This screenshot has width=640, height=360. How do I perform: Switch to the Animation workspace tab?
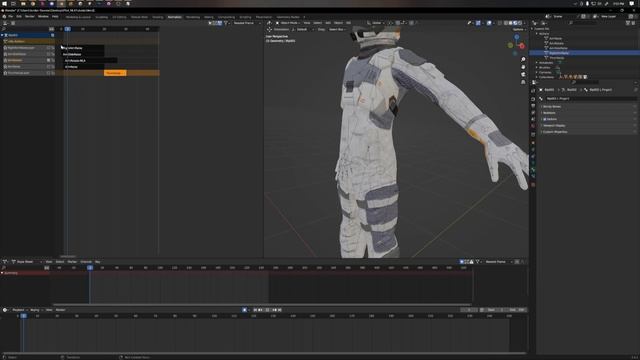[175, 17]
